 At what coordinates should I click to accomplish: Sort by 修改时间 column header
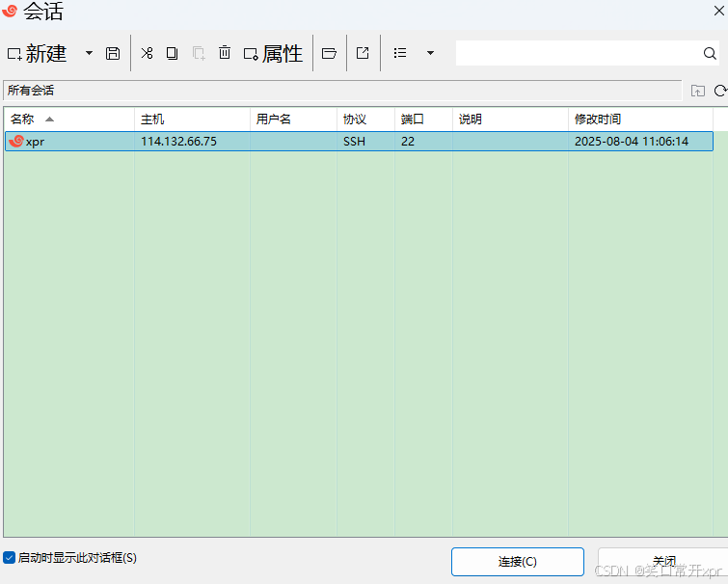click(x=598, y=119)
